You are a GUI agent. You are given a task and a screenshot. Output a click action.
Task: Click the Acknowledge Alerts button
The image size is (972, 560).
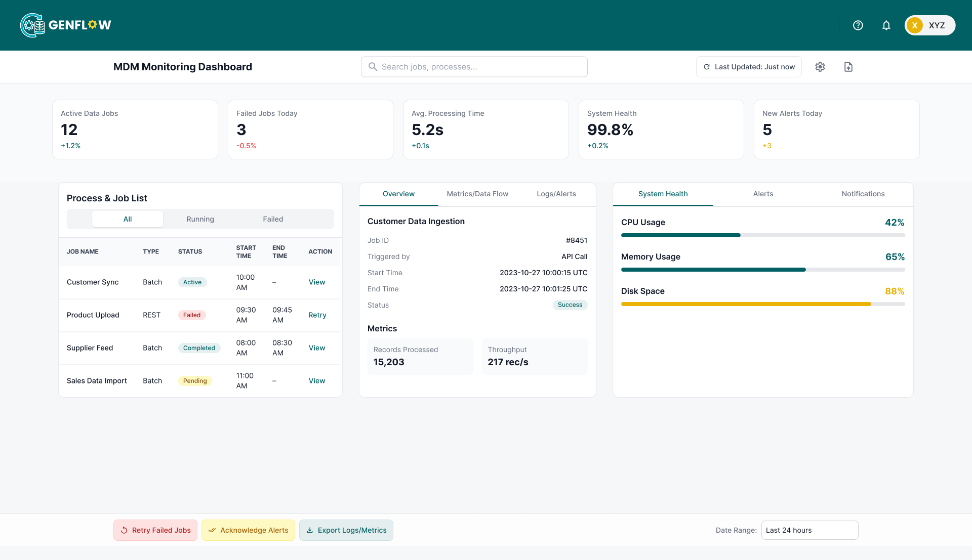(x=248, y=530)
